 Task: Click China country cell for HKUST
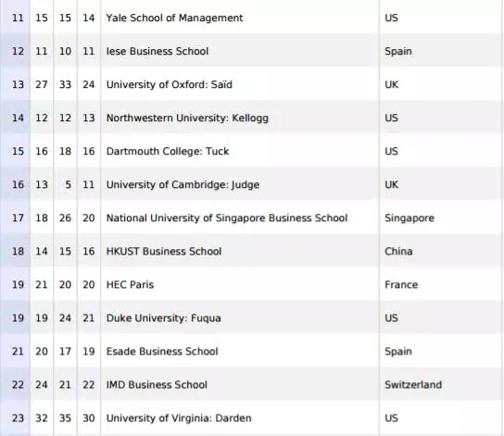pos(398,251)
